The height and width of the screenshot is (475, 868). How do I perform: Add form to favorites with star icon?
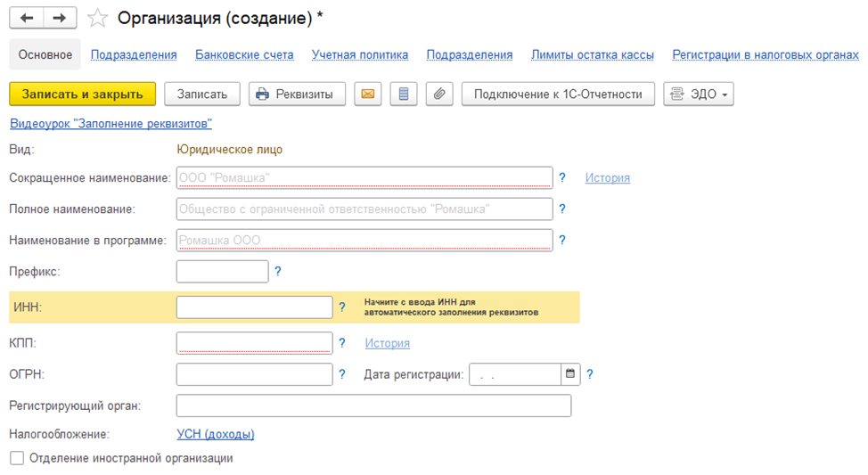coord(98,18)
